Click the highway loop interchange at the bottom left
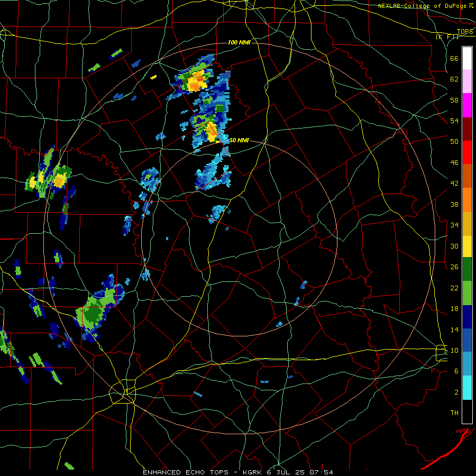The height and width of the screenshot is (476, 476). click(124, 391)
